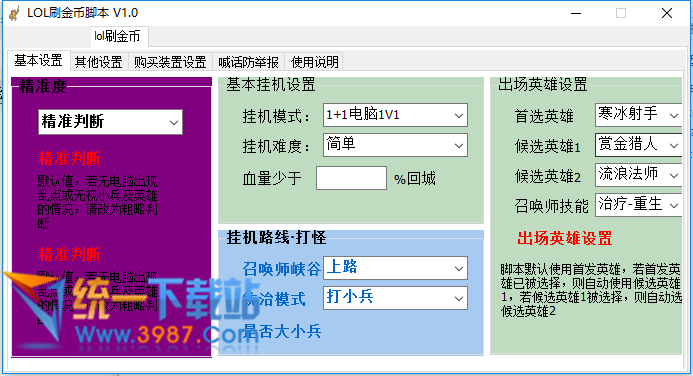Viewport: 693px width, 376px height.
Task: Expand the 挂机难度 dropdown showing 简单
Action: point(395,145)
